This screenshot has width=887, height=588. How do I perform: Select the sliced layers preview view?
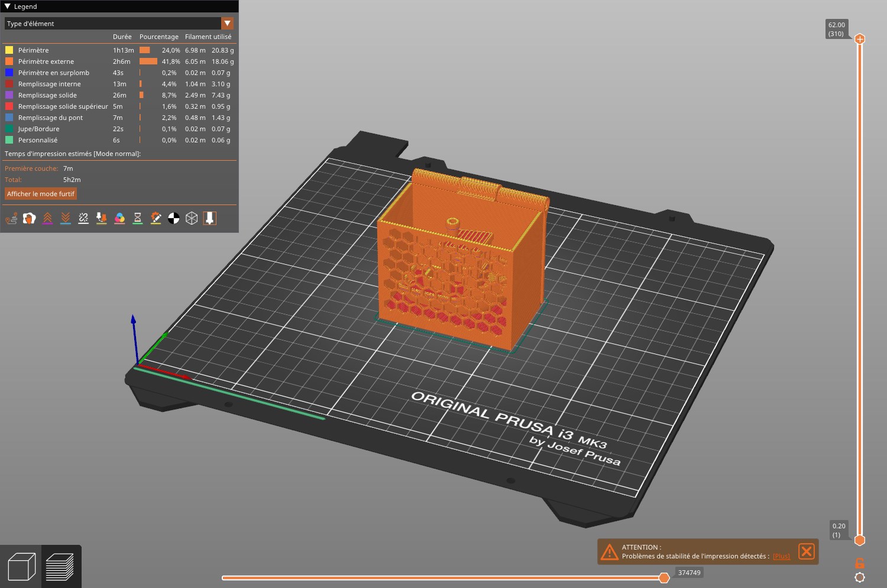coord(60,567)
